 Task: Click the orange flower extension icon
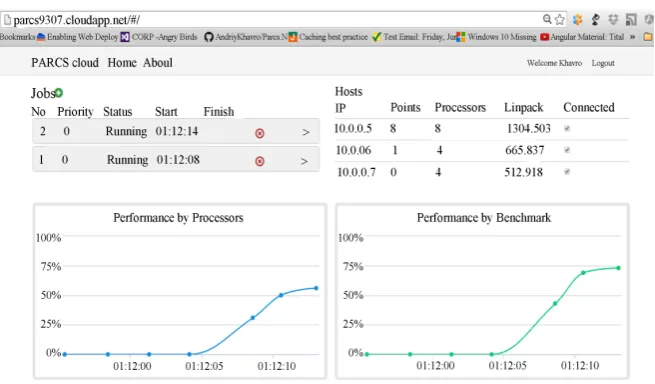point(578,19)
